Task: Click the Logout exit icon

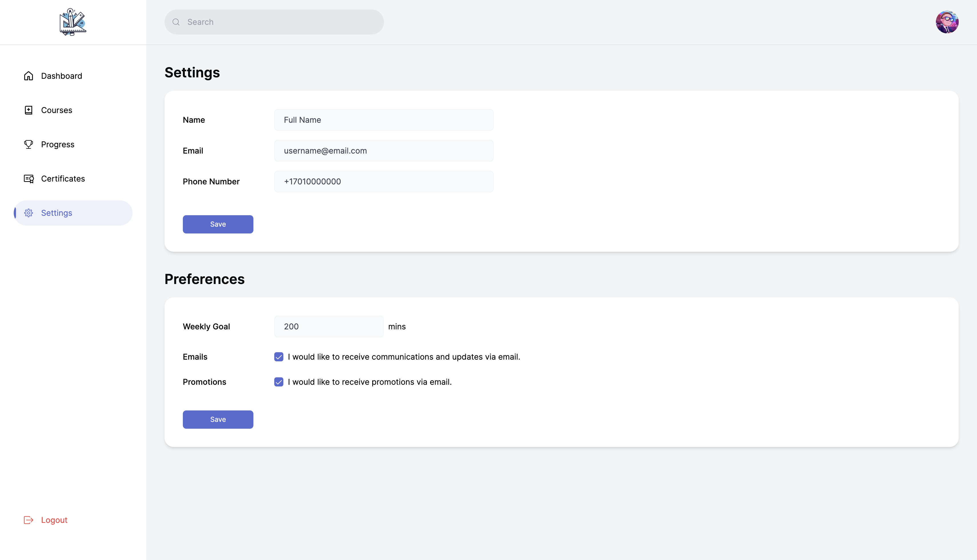Action: [x=29, y=520]
